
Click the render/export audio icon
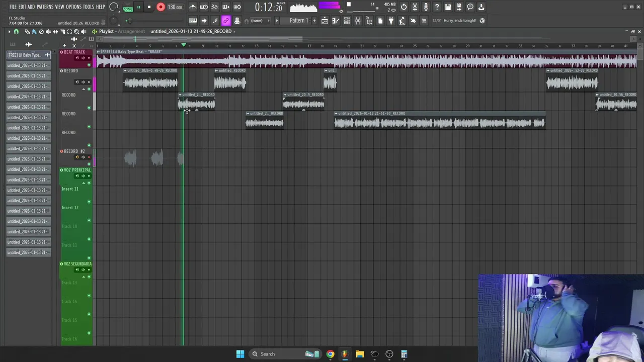point(459,7)
